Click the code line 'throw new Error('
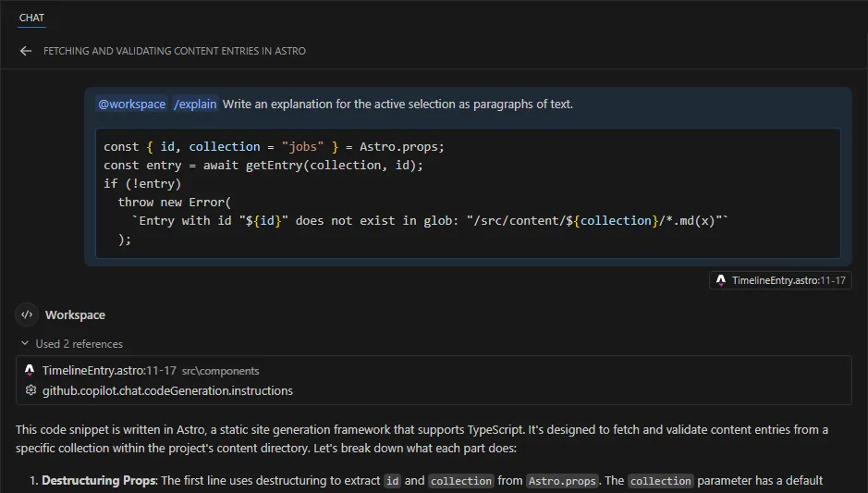Screen dimensions: 868x493 tap(175, 203)
